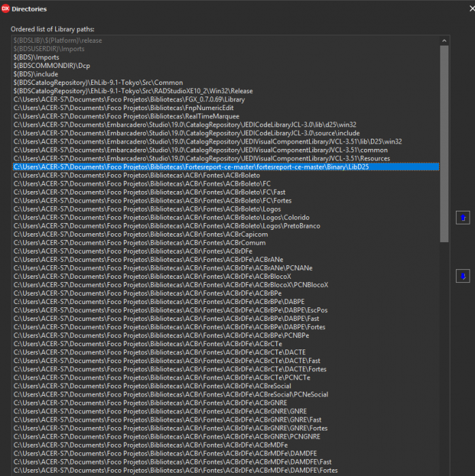Select the RealTimeMarquee library path
The height and width of the screenshot is (476, 475).
click(x=226, y=116)
